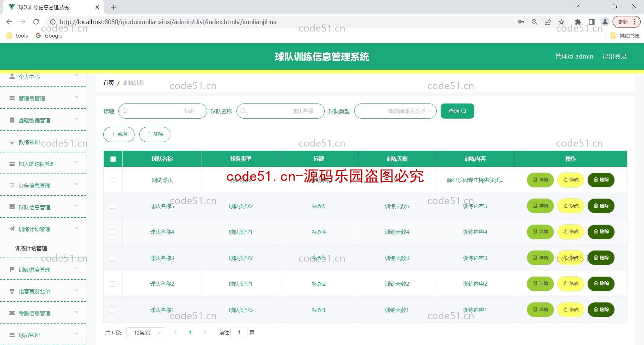Open the 比赛首发名单 menu label

tap(34, 291)
